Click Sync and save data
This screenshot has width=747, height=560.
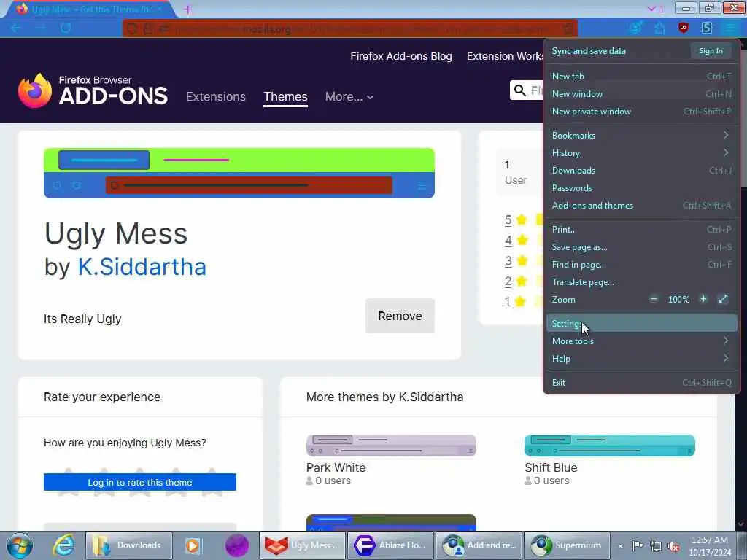(x=589, y=51)
